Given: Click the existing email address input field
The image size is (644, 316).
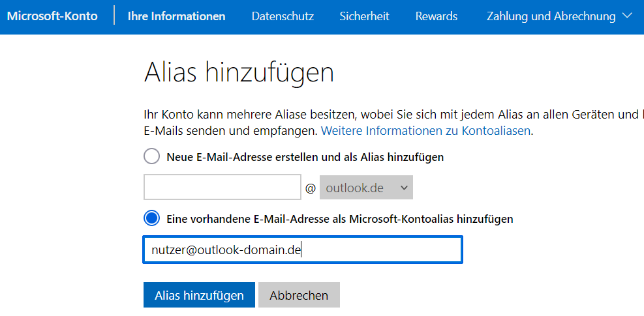Looking at the screenshot, I should click(x=303, y=250).
